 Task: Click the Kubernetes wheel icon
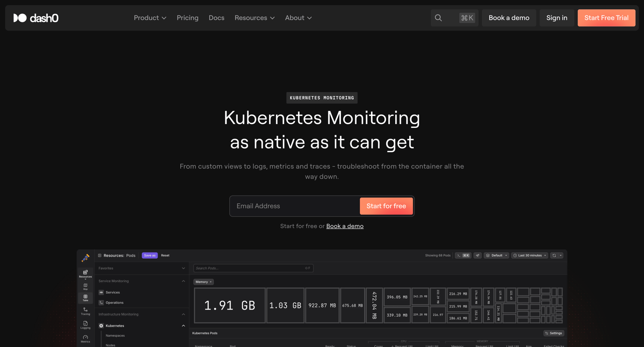coord(101,326)
